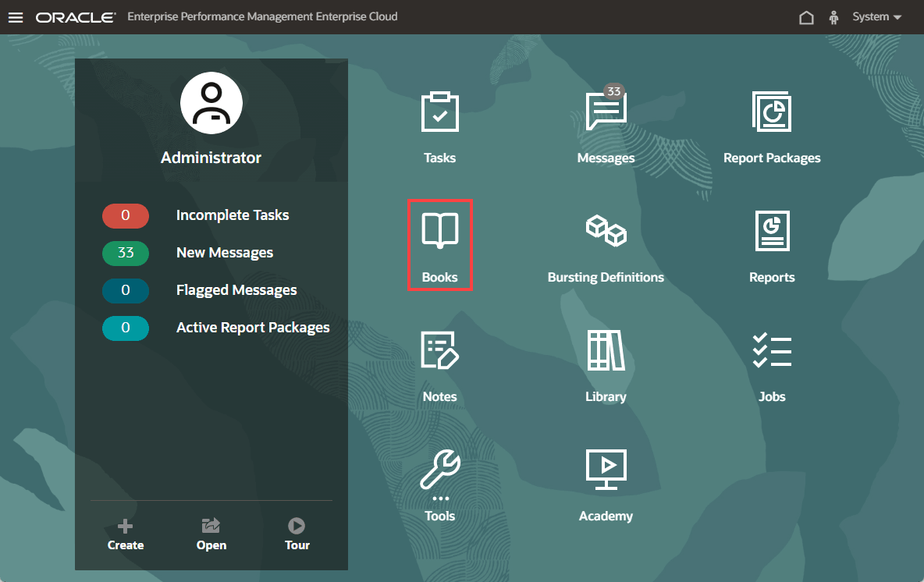The width and height of the screenshot is (924, 582).
Task: Open Messages with the 33 badge
Action: [606, 110]
